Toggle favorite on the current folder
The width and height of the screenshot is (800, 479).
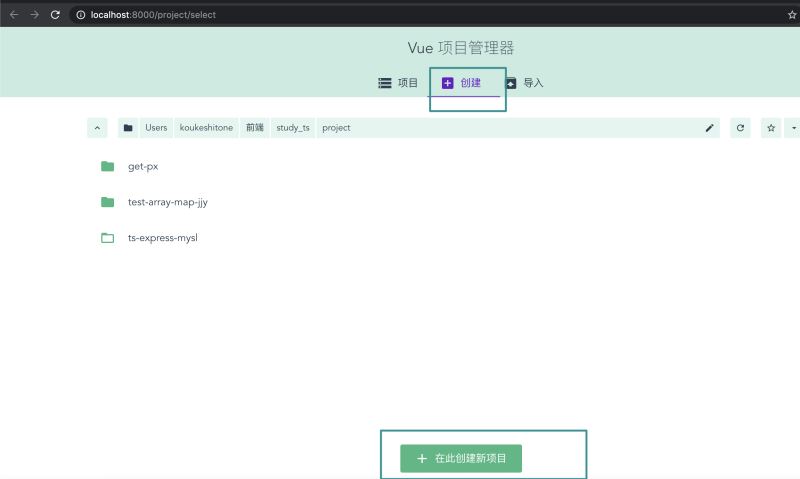771,128
